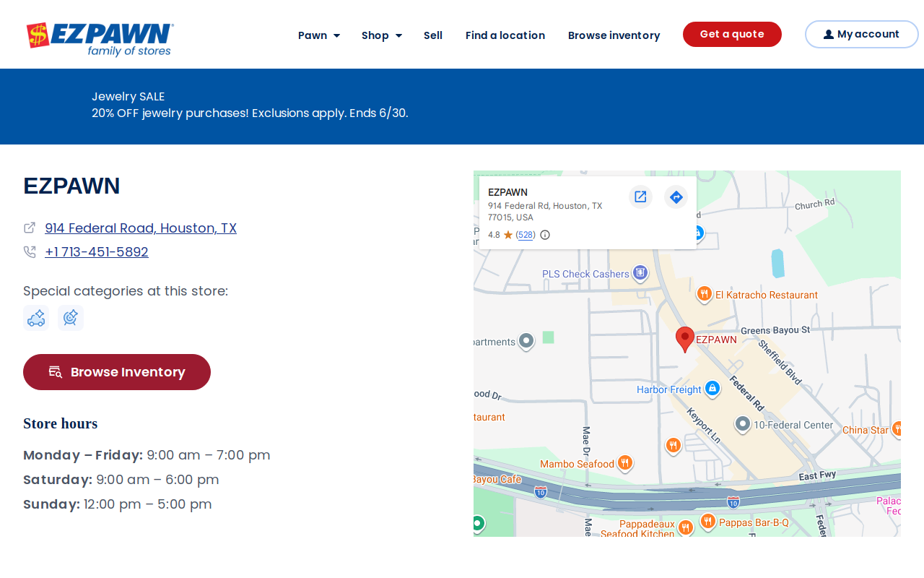The width and height of the screenshot is (924, 578).
Task: Expand the Shop dropdown menu
Action: tap(382, 35)
